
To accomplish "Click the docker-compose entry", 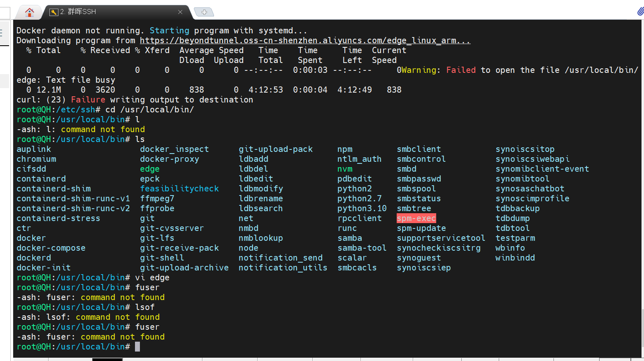I will click(x=51, y=248).
